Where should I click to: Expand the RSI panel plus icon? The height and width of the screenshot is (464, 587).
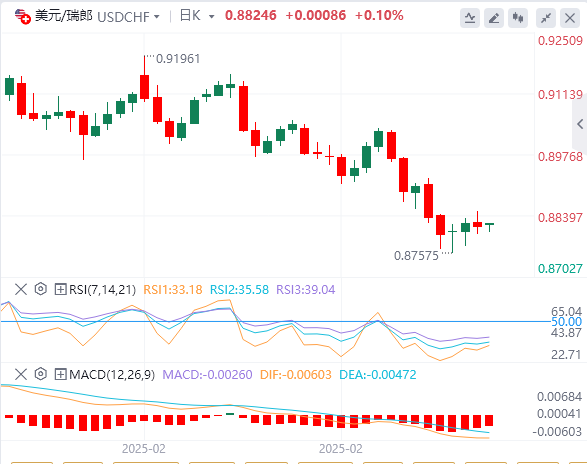[60, 289]
